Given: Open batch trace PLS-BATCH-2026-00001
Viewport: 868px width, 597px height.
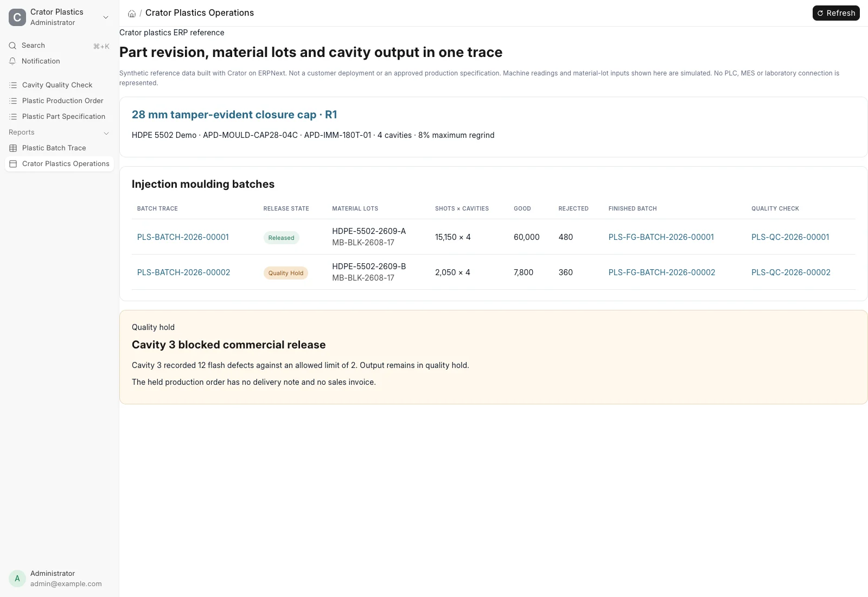Looking at the screenshot, I should coord(183,237).
